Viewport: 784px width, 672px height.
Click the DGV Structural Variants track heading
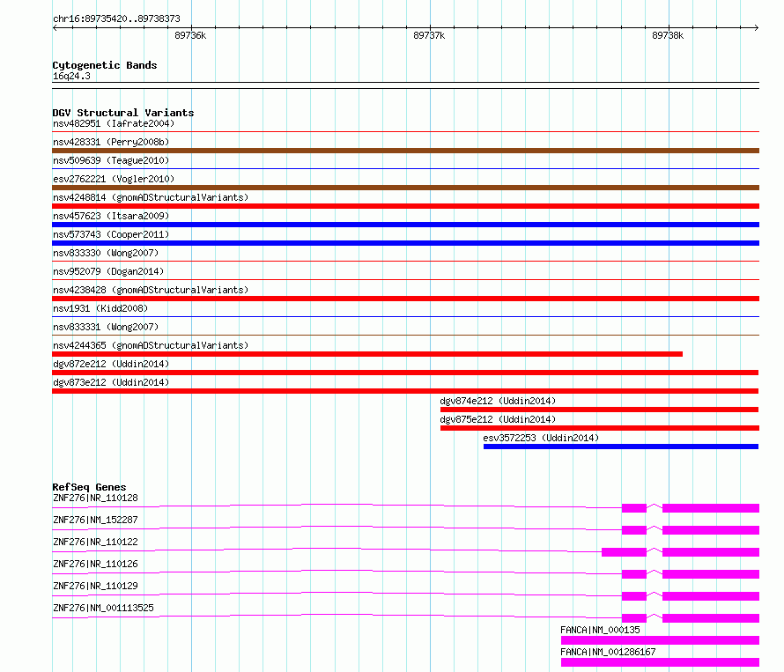point(123,113)
